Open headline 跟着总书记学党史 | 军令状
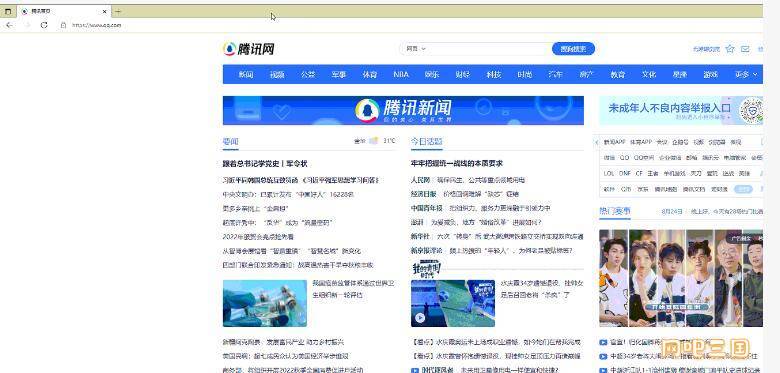 265,164
